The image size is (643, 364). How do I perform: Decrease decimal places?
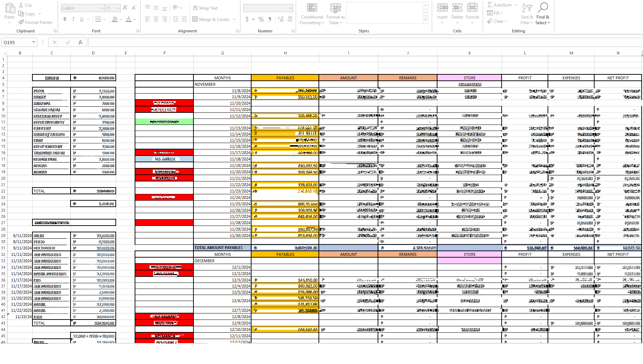(x=290, y=19)
